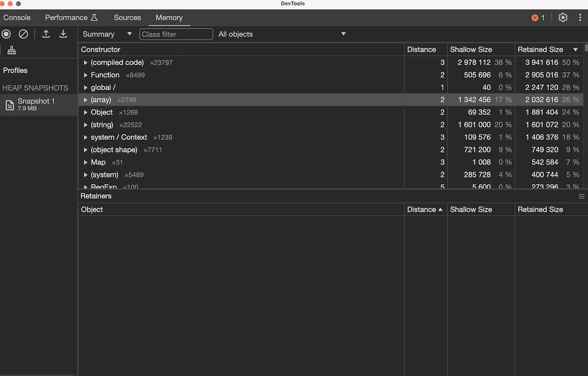Click inside the Class filter field
The height and width of the screenshot is (376, 588).
176,34
